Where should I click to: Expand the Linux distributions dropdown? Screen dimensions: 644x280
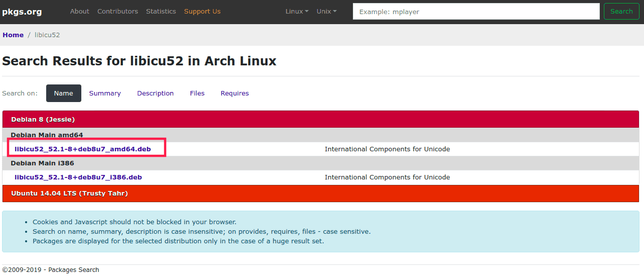click(297, 12)
